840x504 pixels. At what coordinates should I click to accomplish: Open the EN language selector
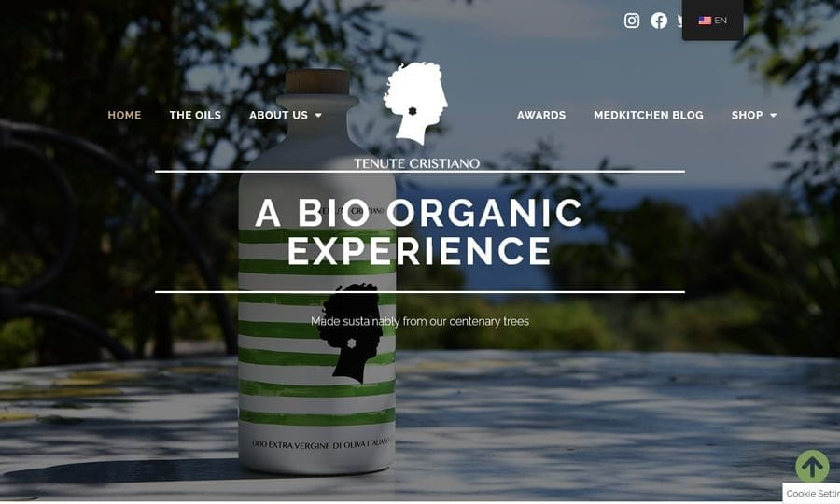[712, 21]
